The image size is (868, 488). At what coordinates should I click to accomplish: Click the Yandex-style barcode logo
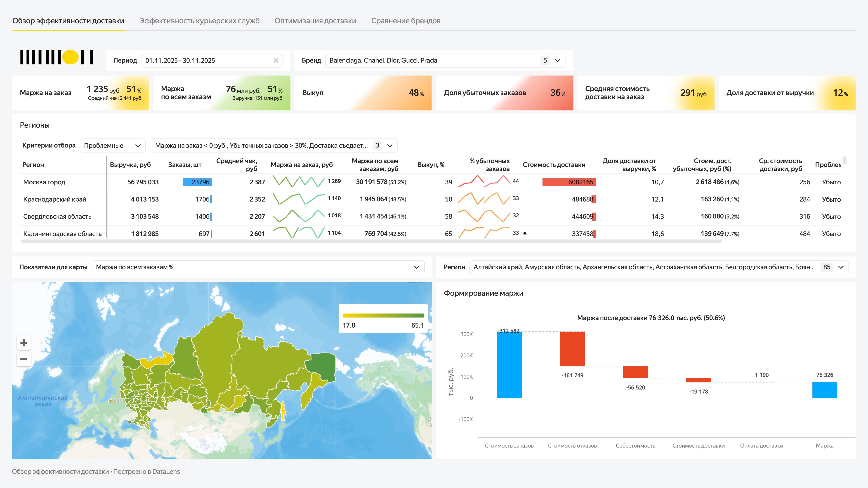click(57, 57)
